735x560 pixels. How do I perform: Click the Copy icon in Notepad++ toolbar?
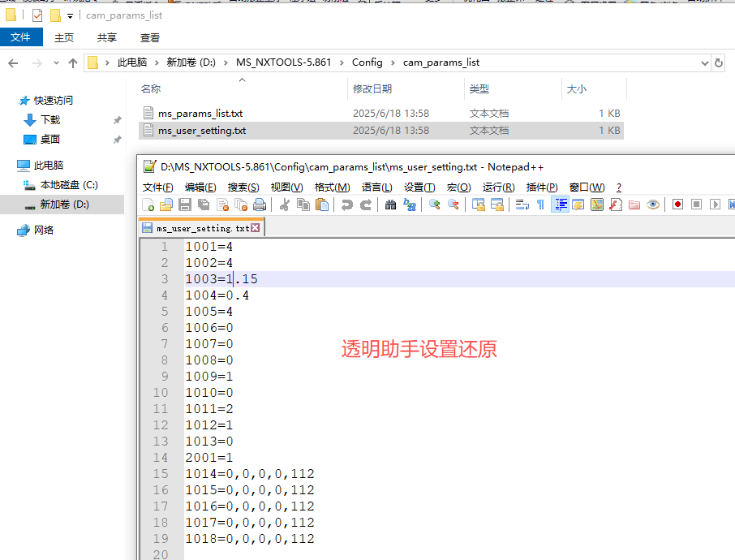click(303, 205)
